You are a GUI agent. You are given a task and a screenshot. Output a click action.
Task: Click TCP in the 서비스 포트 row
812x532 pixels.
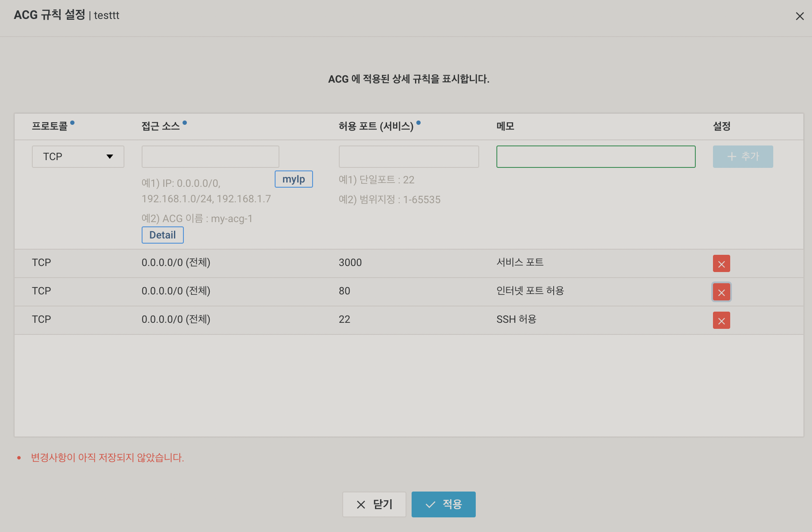41,263
